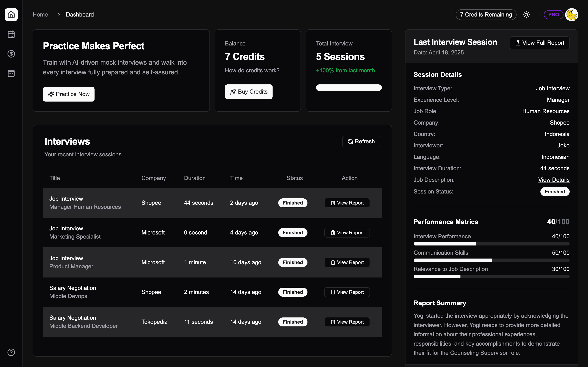Viewport: 588px width, 367px height.
Task: Select the billing dollar icon in sidebar
Action: [11, 54]
